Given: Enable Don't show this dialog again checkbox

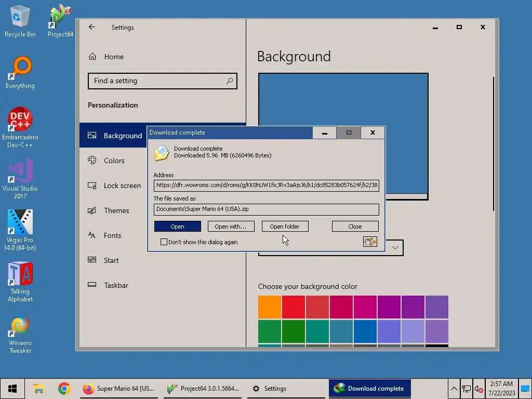Looking at the screenshot, I should pyautogui.click(x=164, y=242).
